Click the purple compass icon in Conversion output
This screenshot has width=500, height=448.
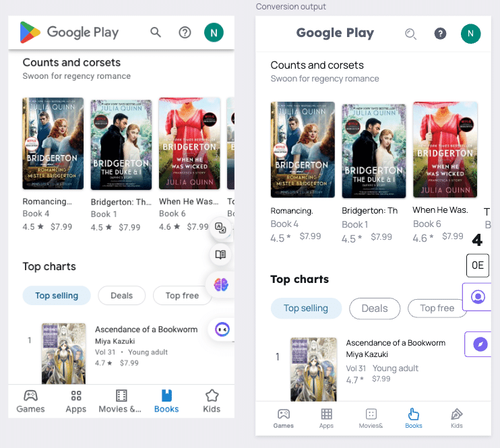[480, 344]
